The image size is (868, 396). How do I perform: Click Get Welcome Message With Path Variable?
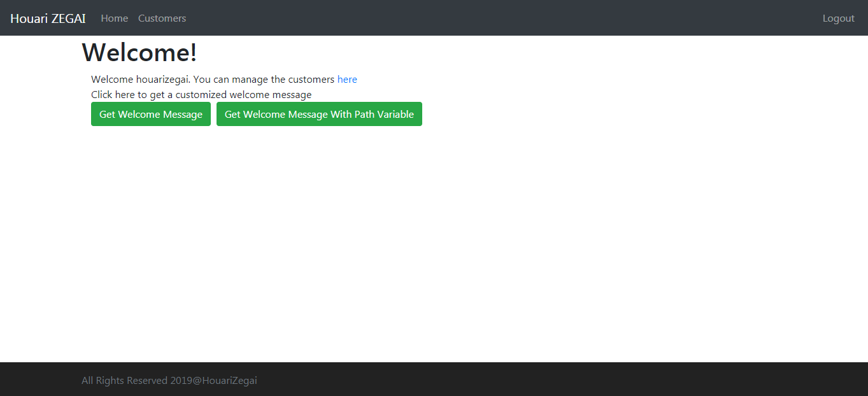pyautogui.click(x=319, y=114)
